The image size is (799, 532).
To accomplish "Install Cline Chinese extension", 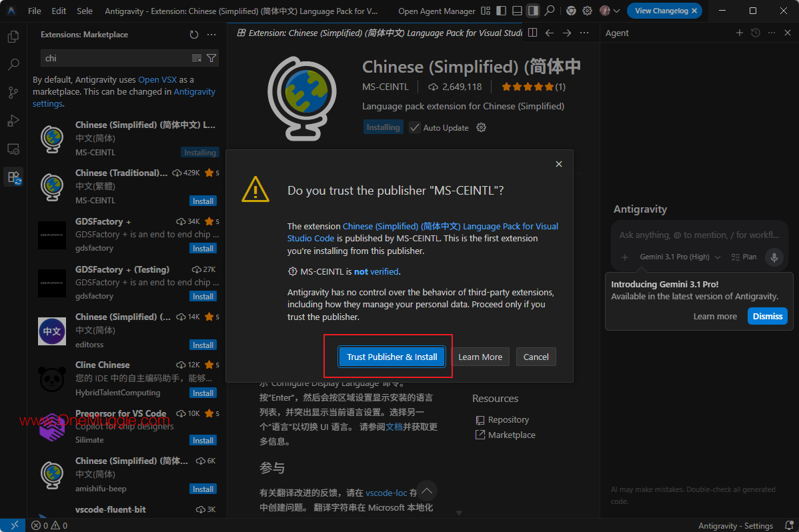I will 203,393.
